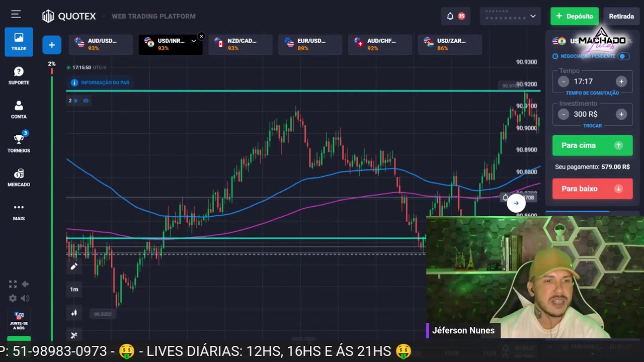Open the Mercado sidebar icon
The width and height of the screenshot is (644, 362).
click(x=19, y=176)
